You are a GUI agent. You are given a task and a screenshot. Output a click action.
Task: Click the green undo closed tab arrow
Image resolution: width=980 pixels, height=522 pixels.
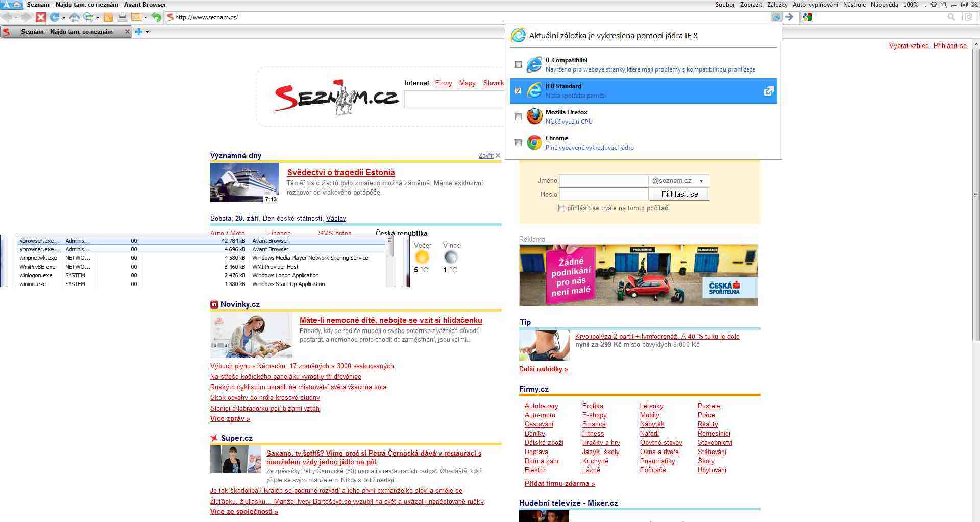[x=156, y=17]
